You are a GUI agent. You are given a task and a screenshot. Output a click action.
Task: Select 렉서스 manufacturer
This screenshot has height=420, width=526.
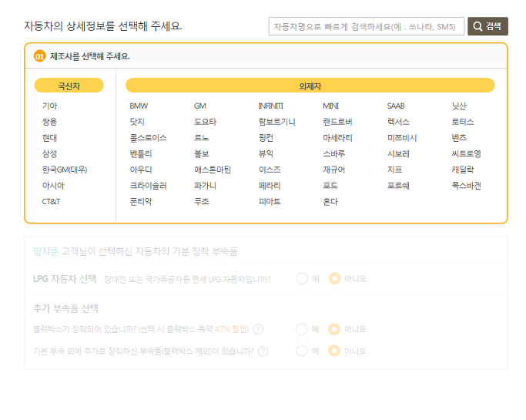click(398, 122)
